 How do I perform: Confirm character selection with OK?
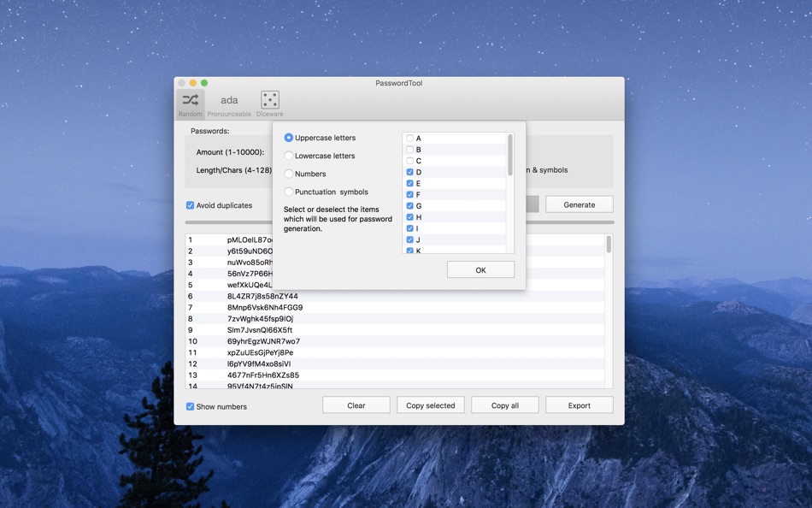pyautogui.click(x=480, y=270)
